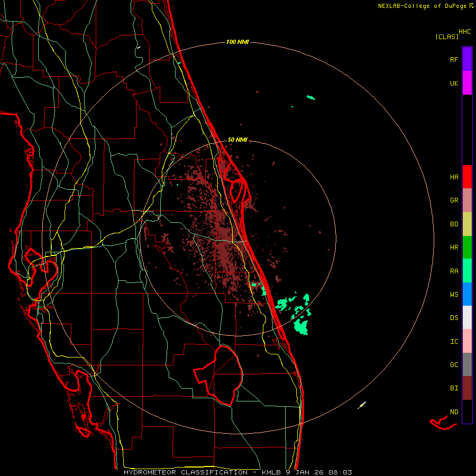Click the '[CLAS]' legend header text
Screen dimensions: 476x476
[x=447, y=36]
